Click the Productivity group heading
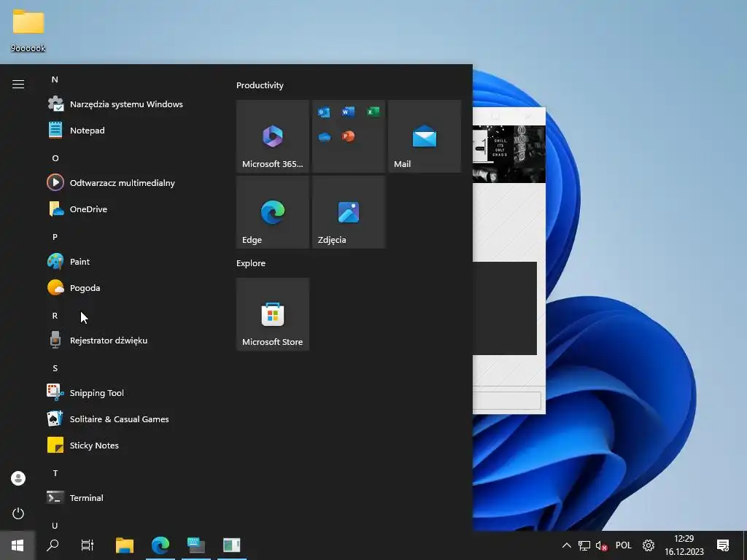Image resolution: width=747 pixels, height=560 pixels. (260, 85)
